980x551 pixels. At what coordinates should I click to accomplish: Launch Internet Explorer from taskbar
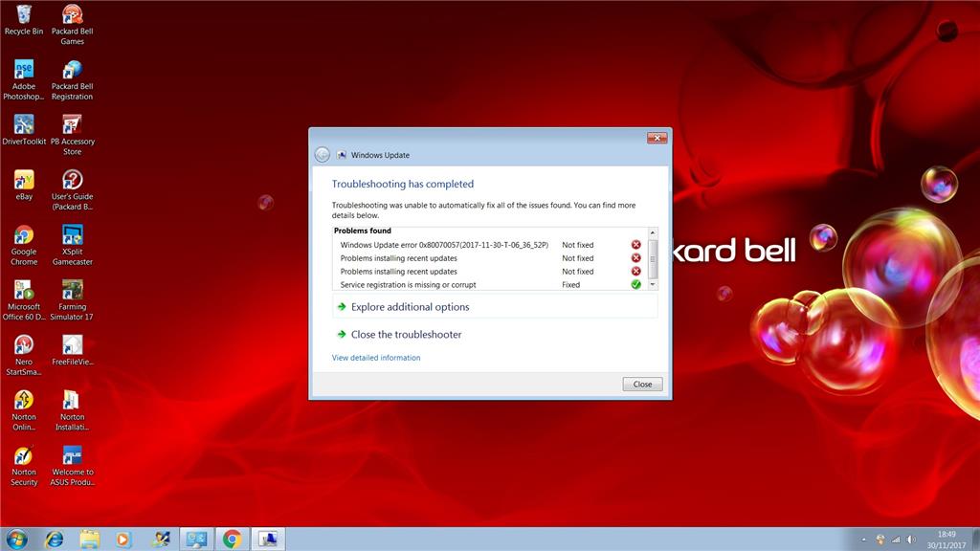tap(55, 539)
